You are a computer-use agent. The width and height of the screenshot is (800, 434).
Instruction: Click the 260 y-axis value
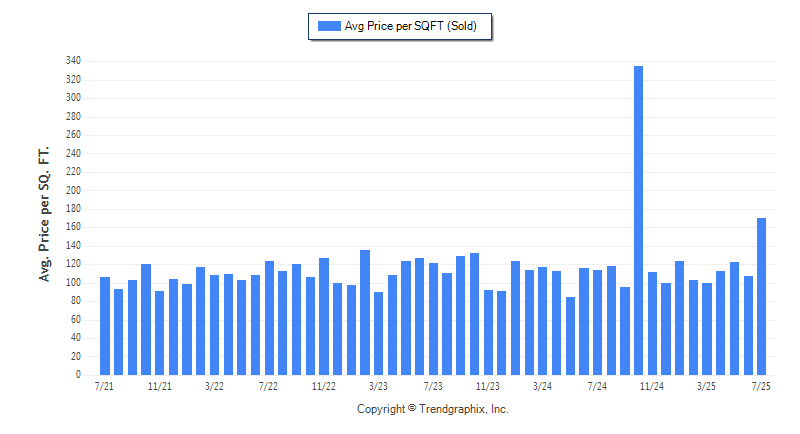point(73,135)
